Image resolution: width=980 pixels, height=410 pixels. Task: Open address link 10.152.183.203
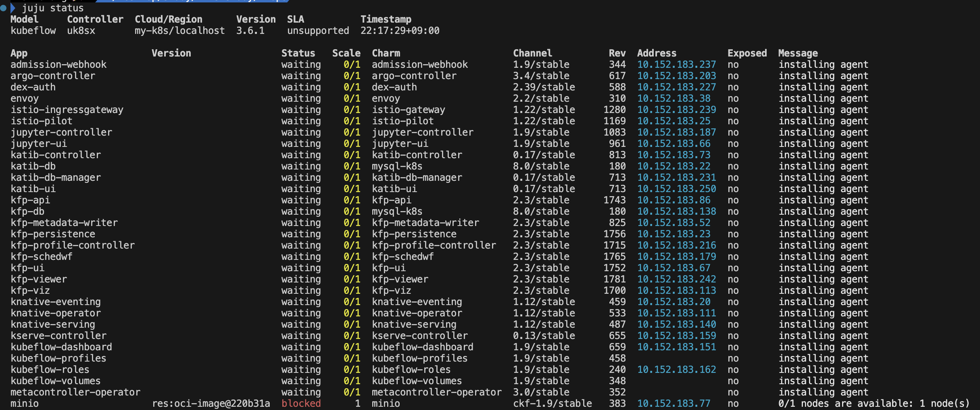pos(677,76)
